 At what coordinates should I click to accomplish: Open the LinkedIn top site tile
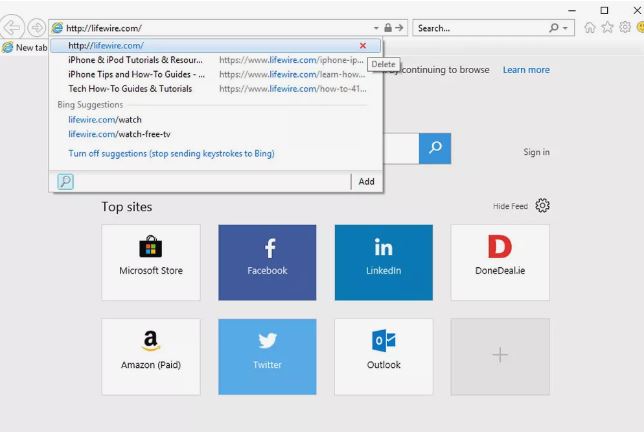point(384,262)
